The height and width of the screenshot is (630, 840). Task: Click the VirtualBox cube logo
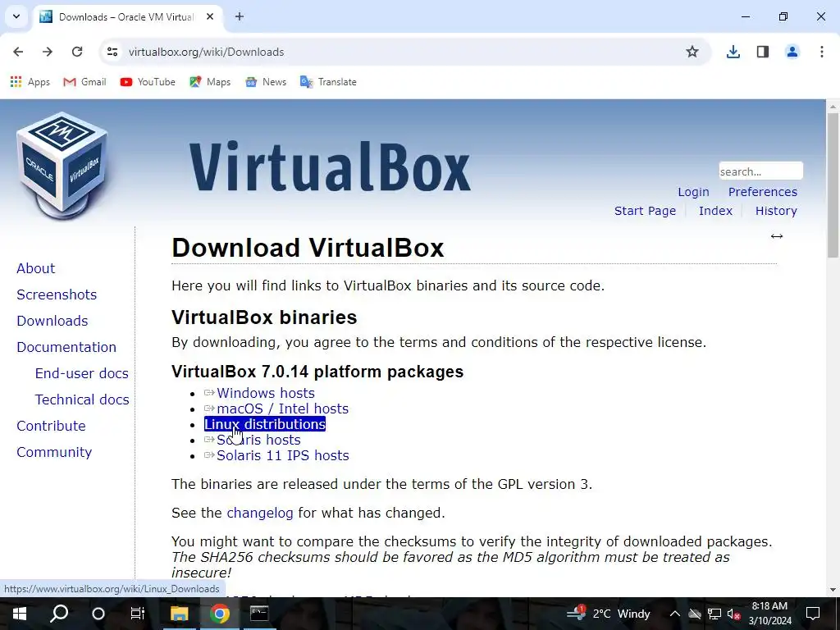click(x=62, y=165)
